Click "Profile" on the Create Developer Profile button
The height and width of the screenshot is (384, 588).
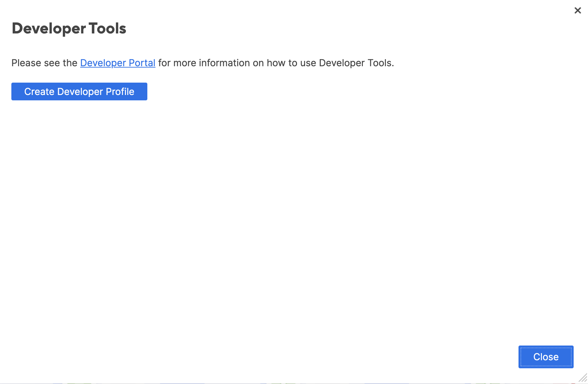point(120,92)
